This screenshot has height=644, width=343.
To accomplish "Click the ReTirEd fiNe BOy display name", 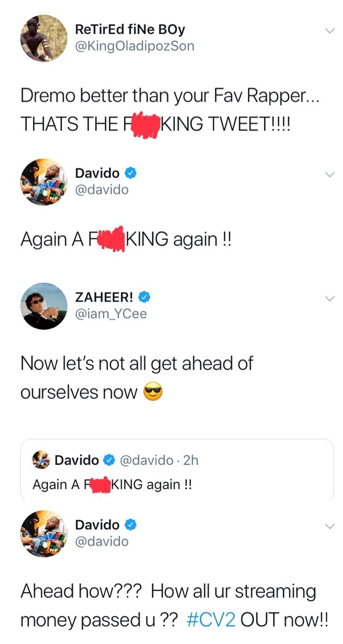I will [130, 30].
